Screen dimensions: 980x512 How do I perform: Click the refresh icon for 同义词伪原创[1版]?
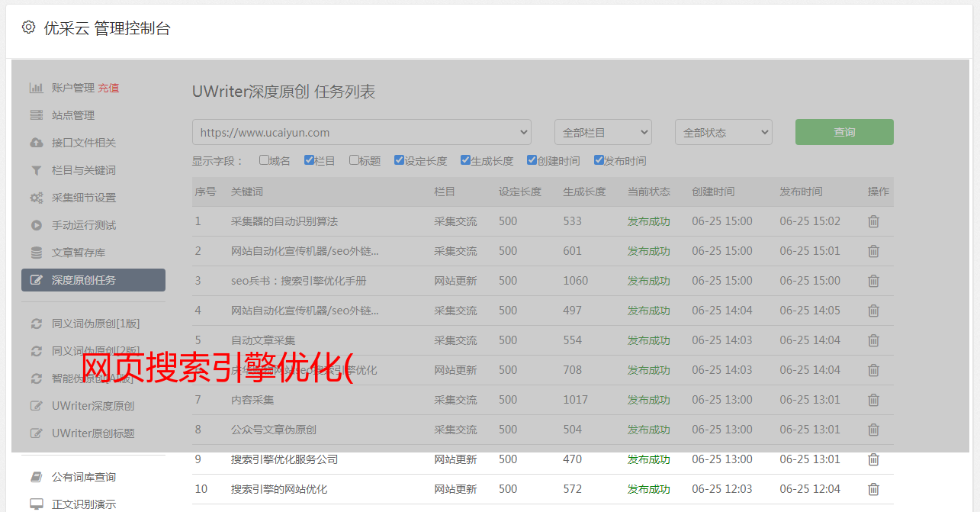point(36,324)
